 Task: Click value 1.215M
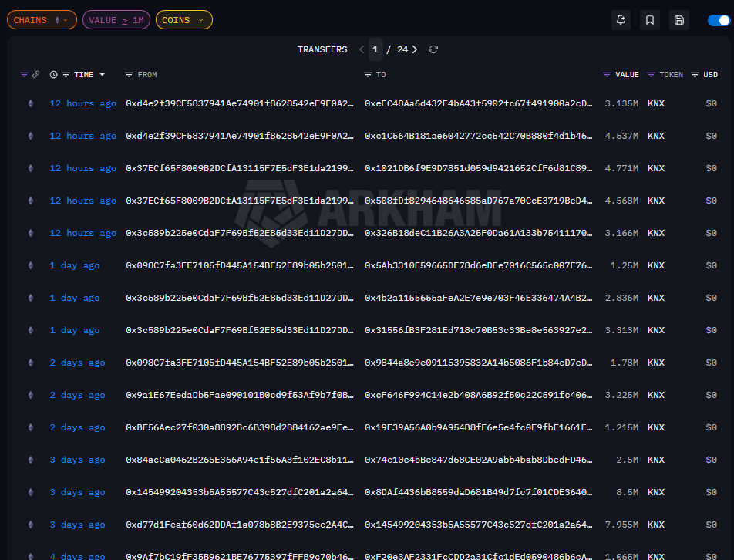point(621,427)
